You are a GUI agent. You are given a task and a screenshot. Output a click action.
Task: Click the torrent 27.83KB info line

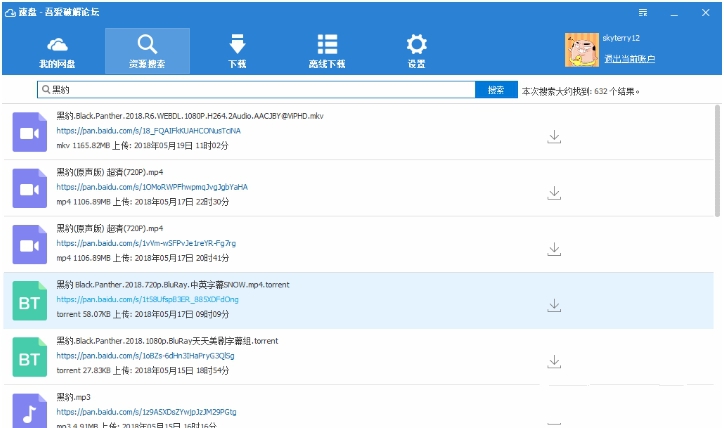(143, 371)
